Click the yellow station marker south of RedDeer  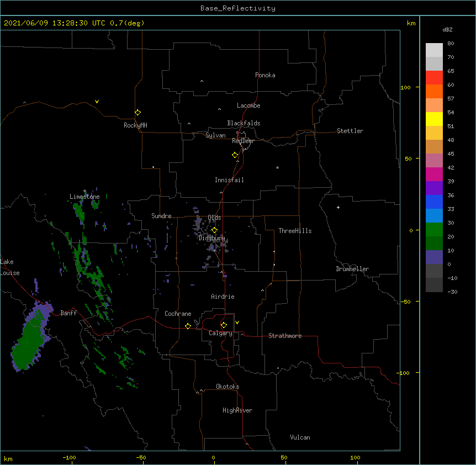tap(235, 155)
